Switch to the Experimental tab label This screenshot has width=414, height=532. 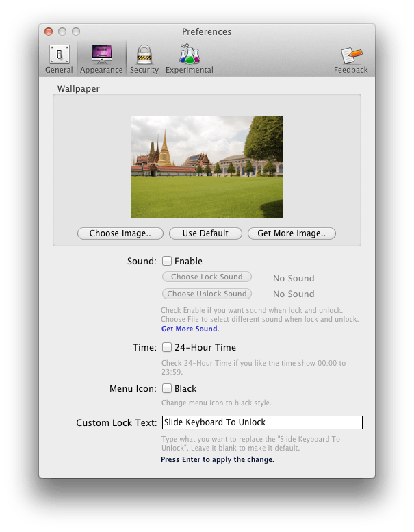click(x=189, y=70)
